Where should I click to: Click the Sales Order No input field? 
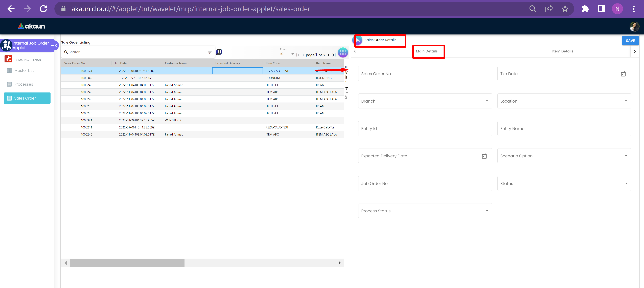[425, 74]
